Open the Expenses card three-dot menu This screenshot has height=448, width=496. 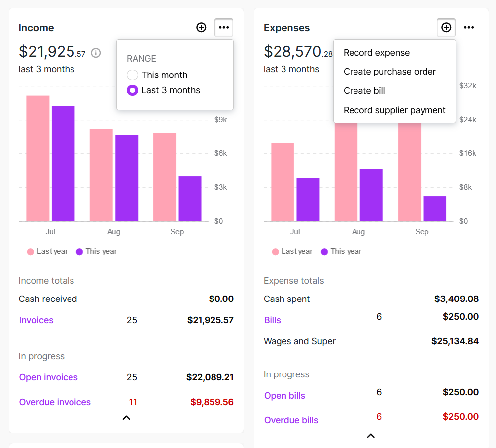pyautogui.click(x=469, y=28)
